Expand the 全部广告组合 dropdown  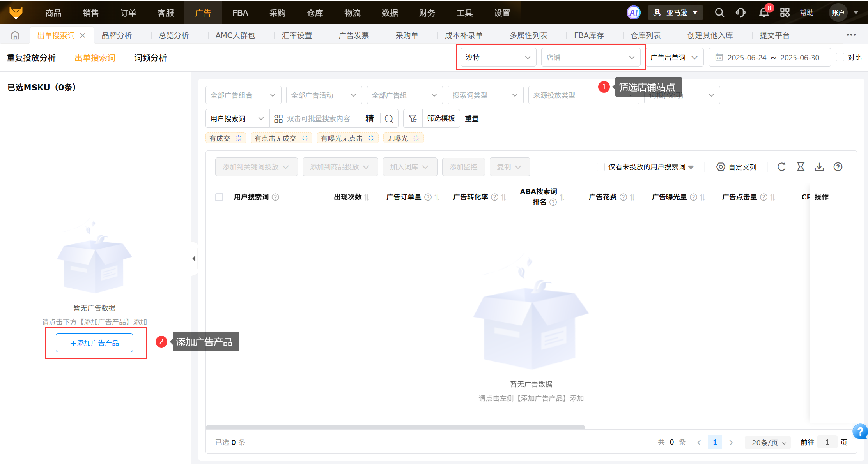(243, 95)
